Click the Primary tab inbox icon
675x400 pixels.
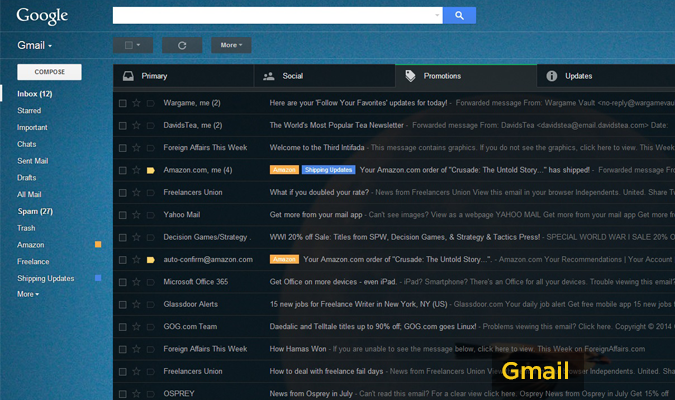click(x=128, y=76)
